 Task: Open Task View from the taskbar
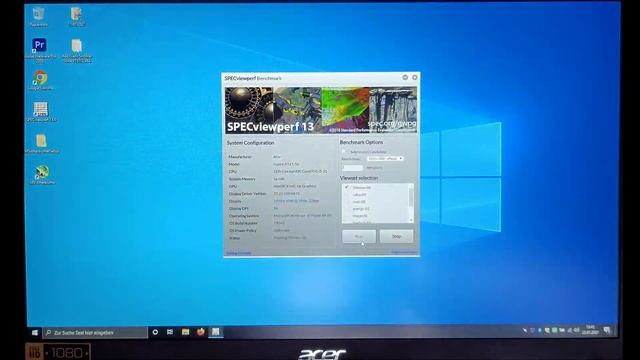(x=170, y=332)
